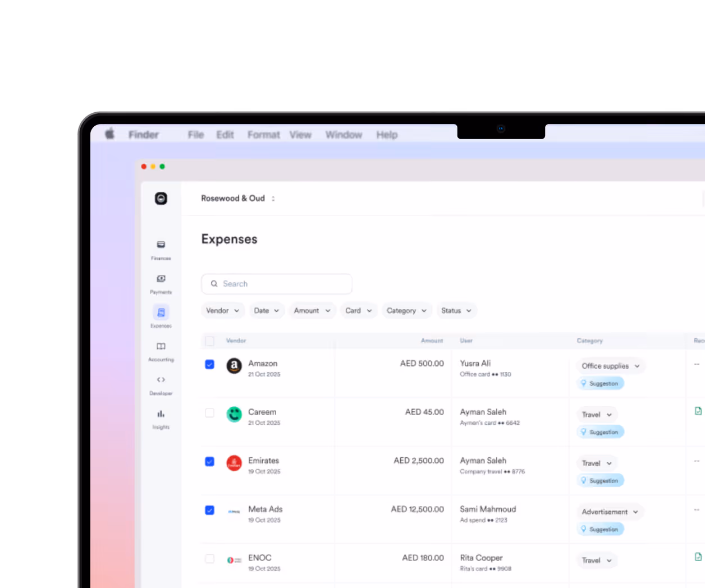Image resolution: width=705 pixels, height=588 pixels.
Task: Click the Meta Ads vendor logo
Action: click(x=234, y=512)
